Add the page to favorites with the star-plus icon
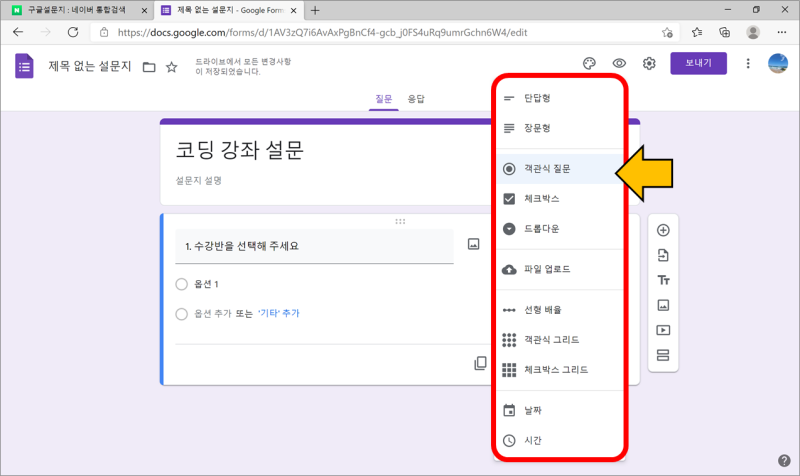 (667, 33)
